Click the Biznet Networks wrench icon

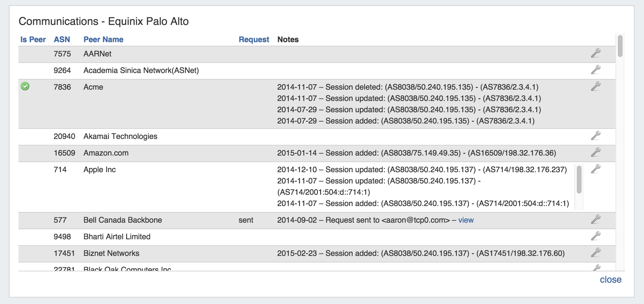[x=596, y=253]
